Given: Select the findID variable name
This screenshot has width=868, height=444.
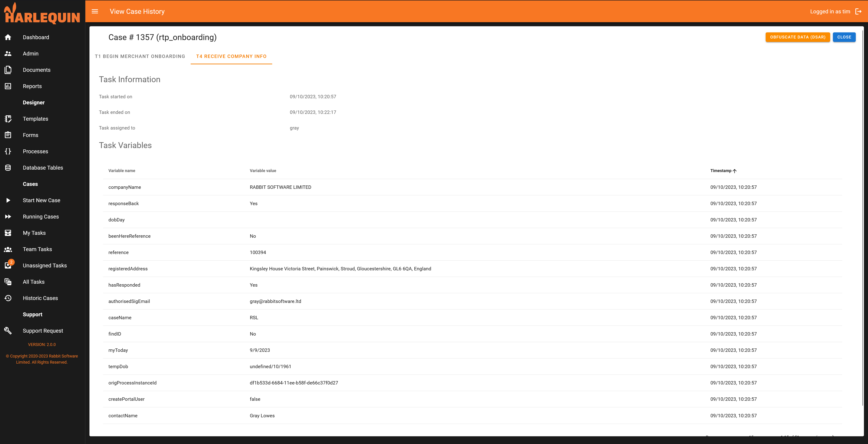Looking at the screenshot, I should (x=115, y=334).
